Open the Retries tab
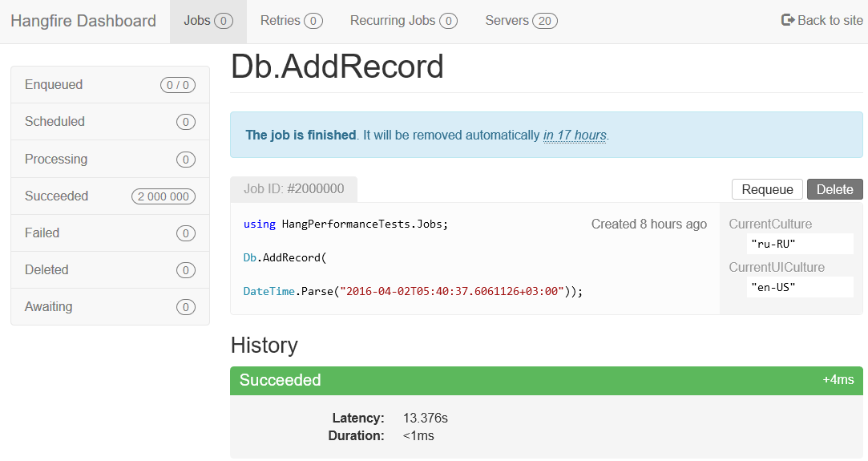The image size is (868, 461). coord(291,21)
